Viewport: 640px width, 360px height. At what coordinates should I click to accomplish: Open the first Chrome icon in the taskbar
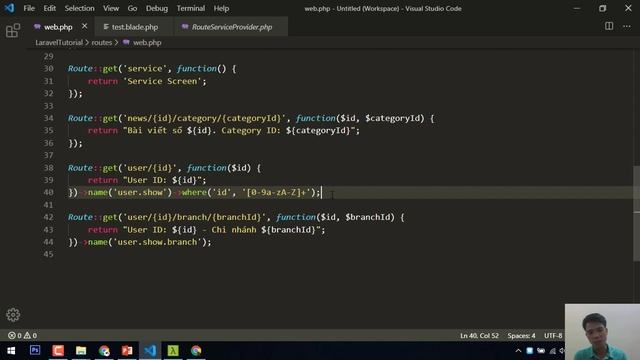click(104, 350)
